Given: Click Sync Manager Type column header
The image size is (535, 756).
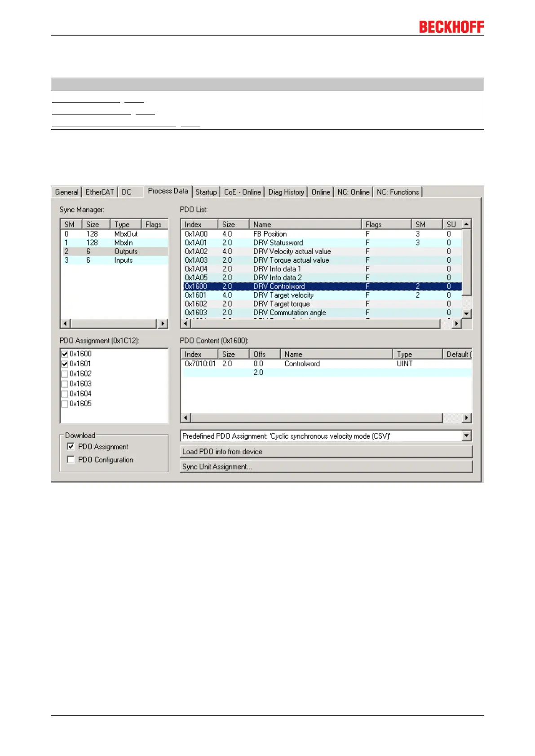Looking at the screenshot, I should pos(126,224).
